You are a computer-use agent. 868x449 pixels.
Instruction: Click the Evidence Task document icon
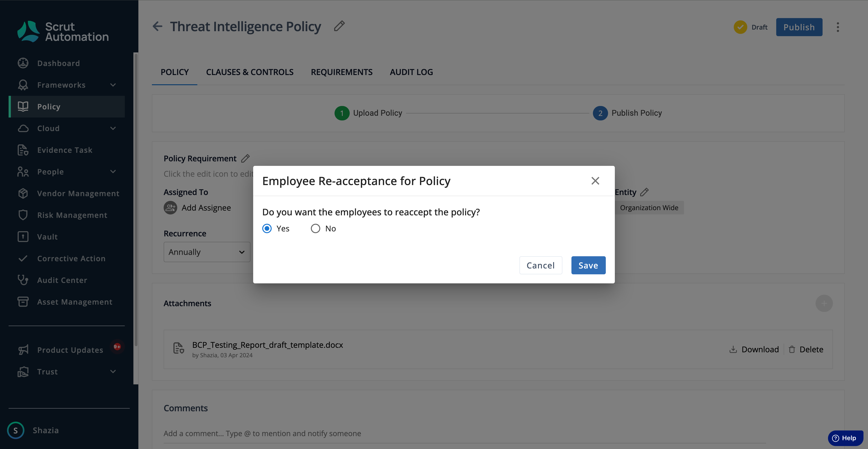point(23,150)
